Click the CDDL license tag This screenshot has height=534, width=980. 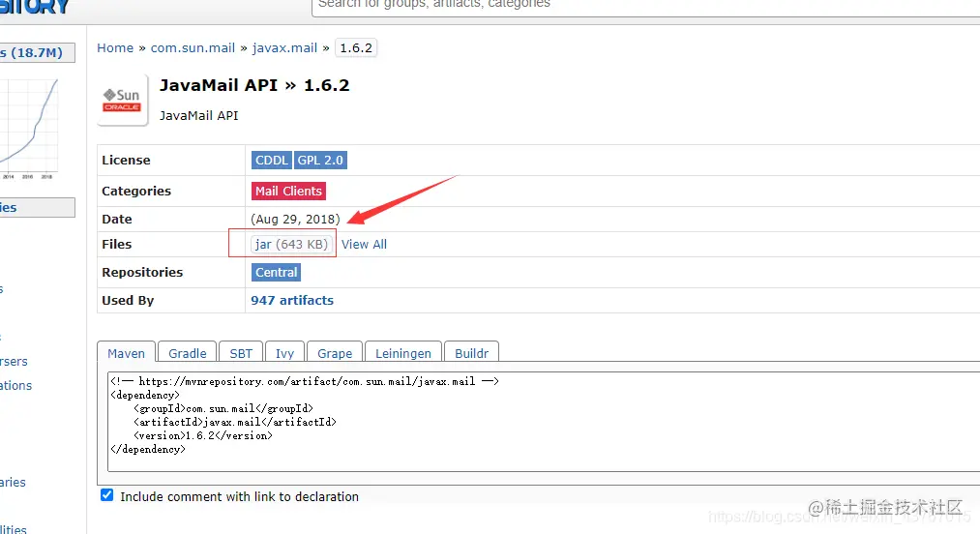(x=271, y=160)
